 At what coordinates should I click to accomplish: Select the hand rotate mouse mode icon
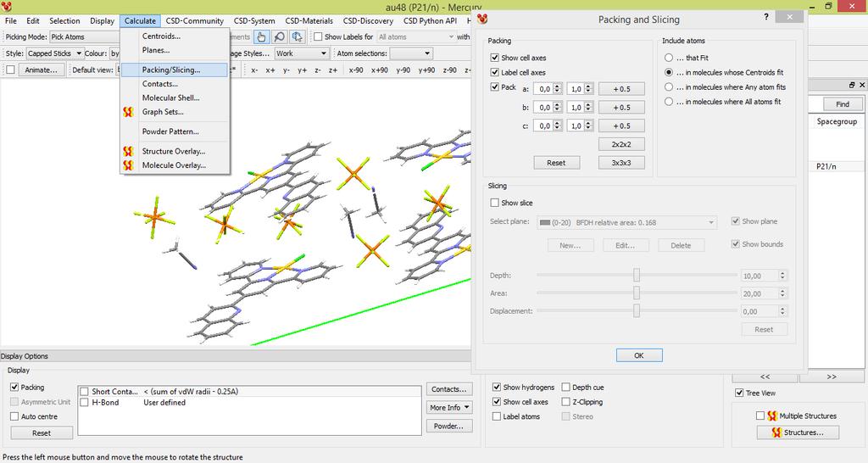click(261, 36)
